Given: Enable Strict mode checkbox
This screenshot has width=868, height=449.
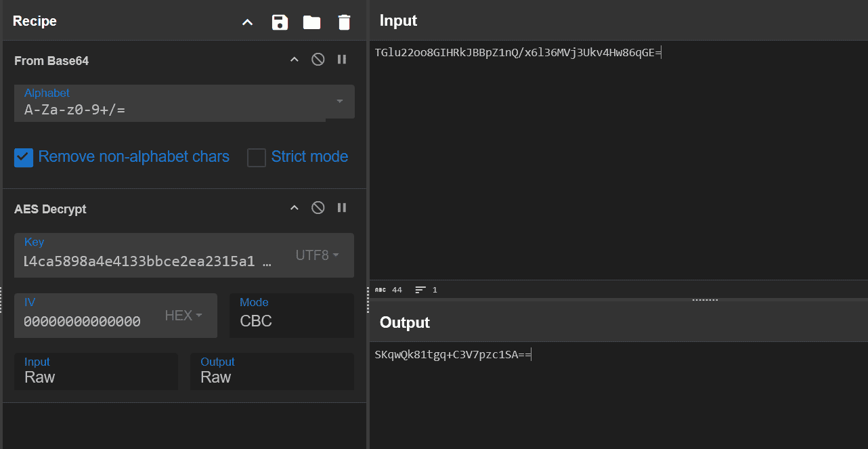Looking at the screenshot, I should [x=256, y=157].
